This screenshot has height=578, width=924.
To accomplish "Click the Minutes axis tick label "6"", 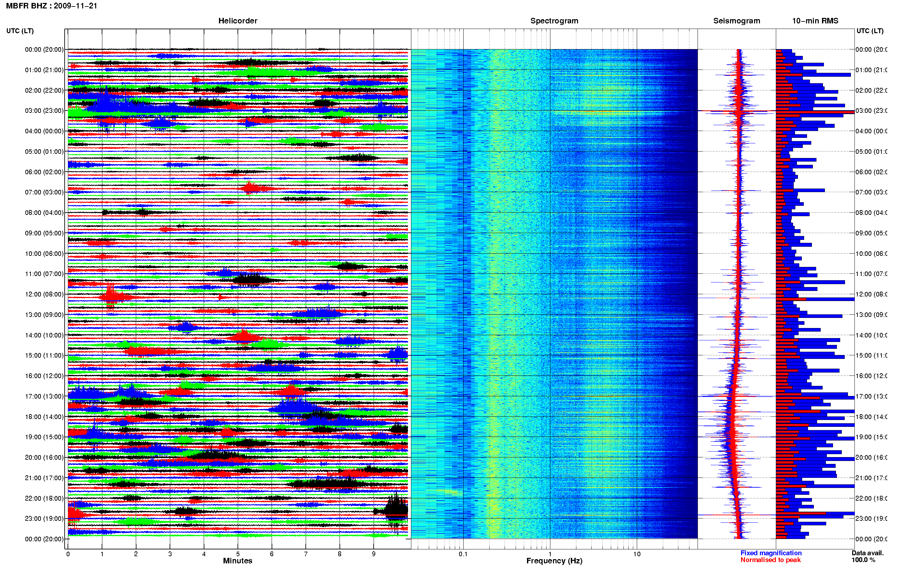I will [x=272, y=554].
